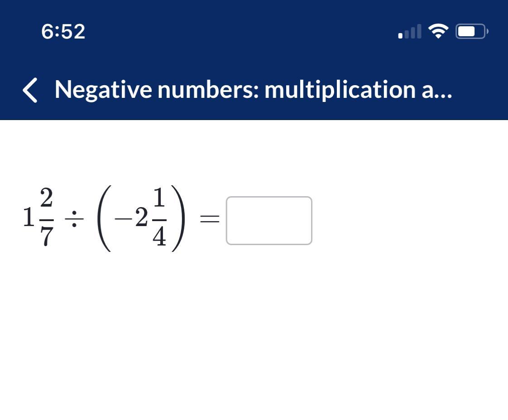Tap the battery indicator icon
The height and width of the screenshot is (420, 508).
(x=472, y=31)
